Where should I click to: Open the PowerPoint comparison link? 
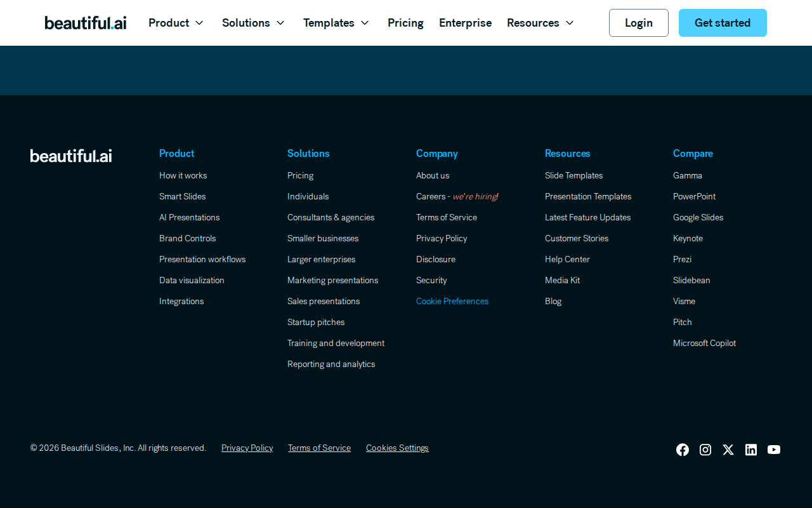click(694, 196)
